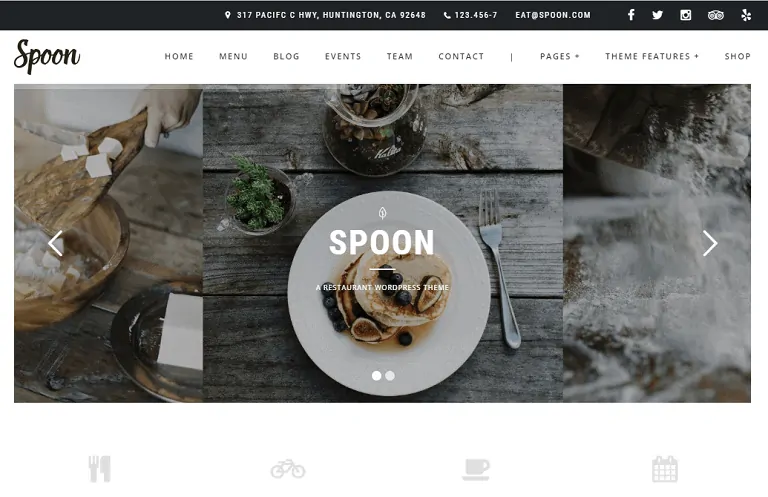The image size is (768, 497).
Task: Open the Facebook social icon
Action: coord(631,15)
